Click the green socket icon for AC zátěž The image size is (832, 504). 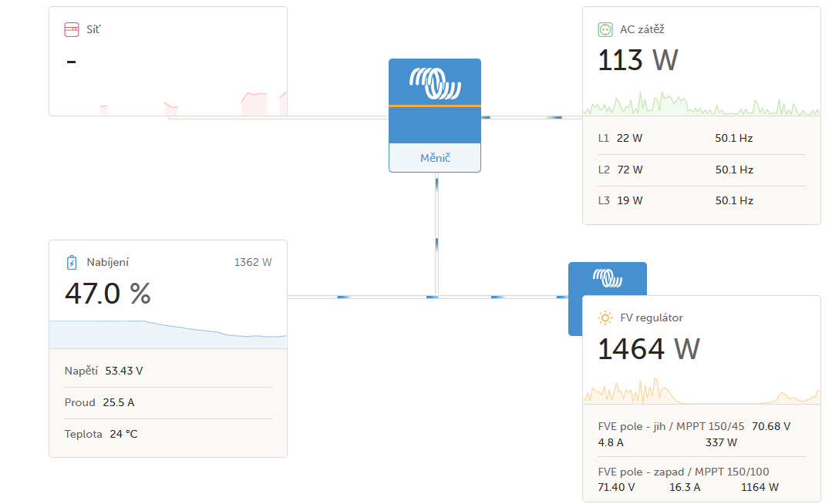coord(605,30)
